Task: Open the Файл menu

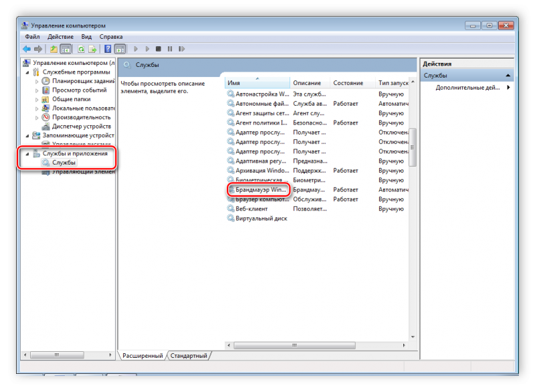Action: tap(32, 37)
